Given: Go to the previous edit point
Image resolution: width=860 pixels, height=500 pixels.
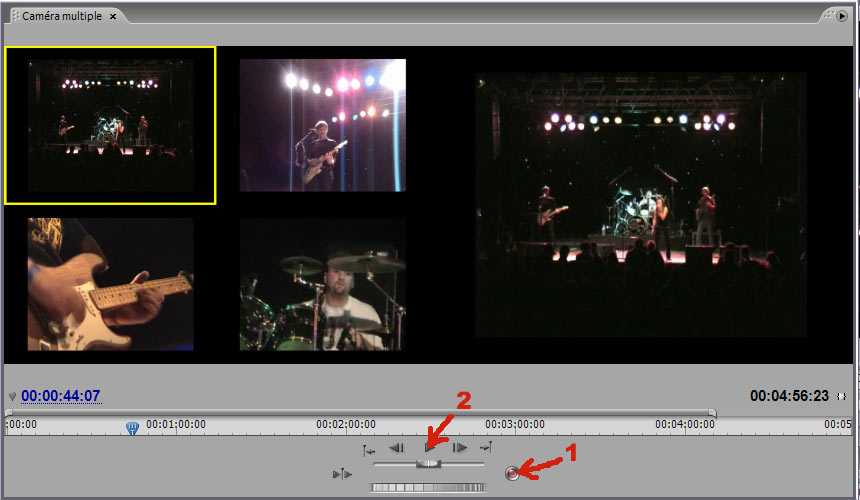Looking at the screenshot, I should (369, 451).
